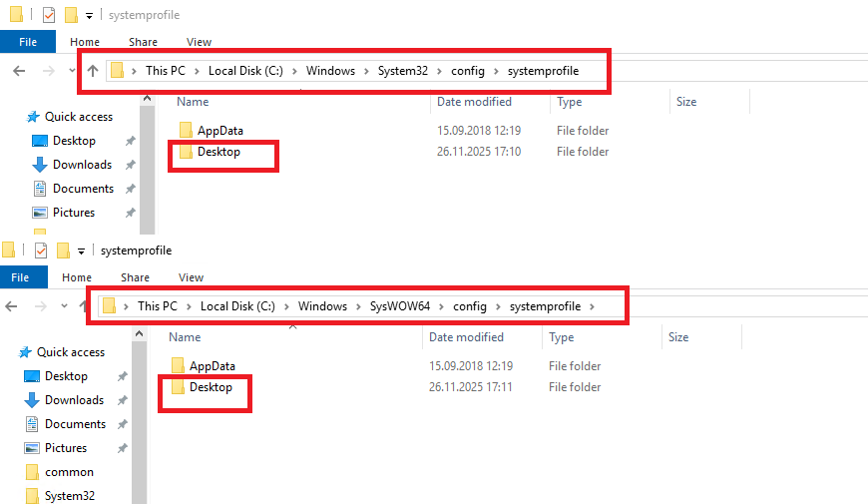Viewport: 868px width, 504px height.
Task: Open Customize Quick Access Toolbar dropdown in bottom window
Action: tap(82, 252)
